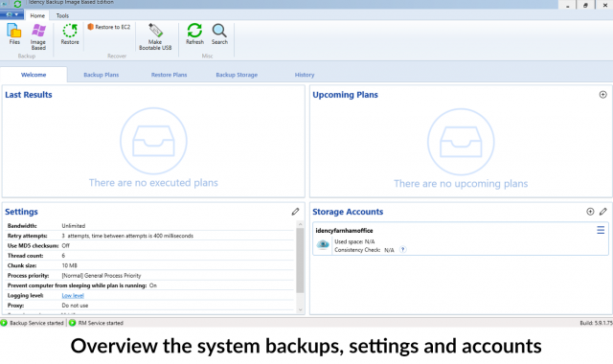Click the empty inbox icon in Last Results
This screenshot has height=364, width=613.
point(153,141)
